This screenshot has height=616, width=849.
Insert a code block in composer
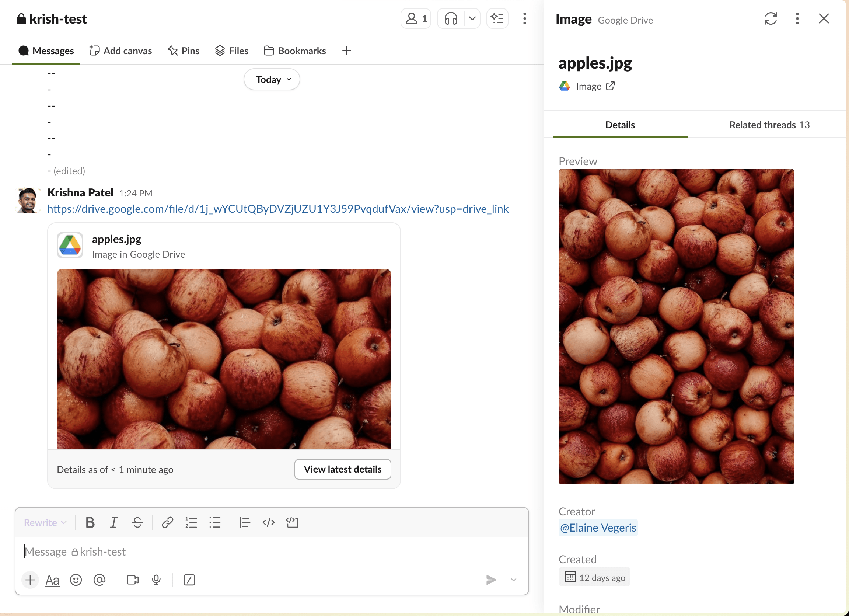(292, 522)
